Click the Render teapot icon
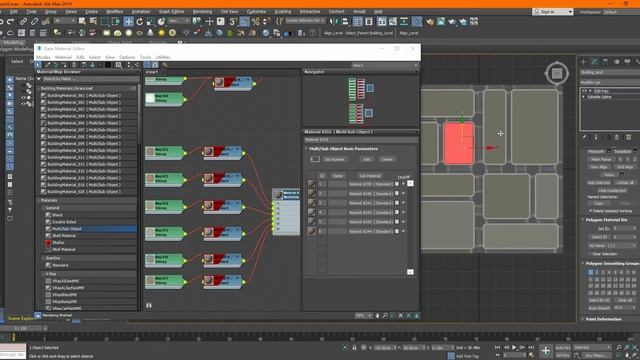Screen dimensions: 640x360 point(452,22)
